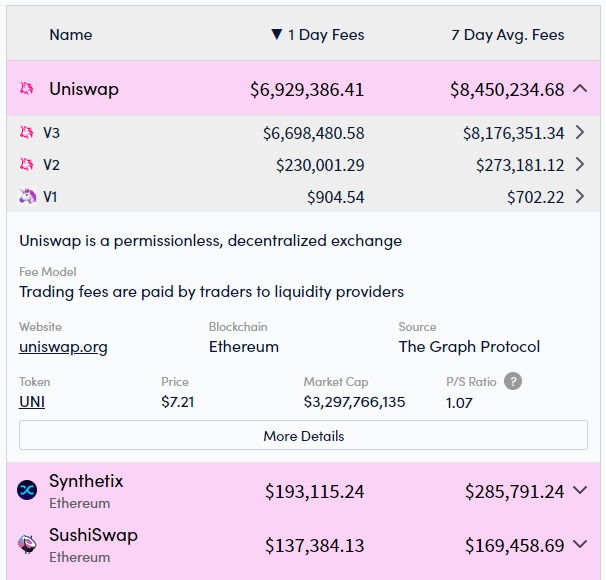This screenshot has height=580, width=606.
Task: Sort by 7 Day Avg. Fees column
Action: [x=507, y=35]
